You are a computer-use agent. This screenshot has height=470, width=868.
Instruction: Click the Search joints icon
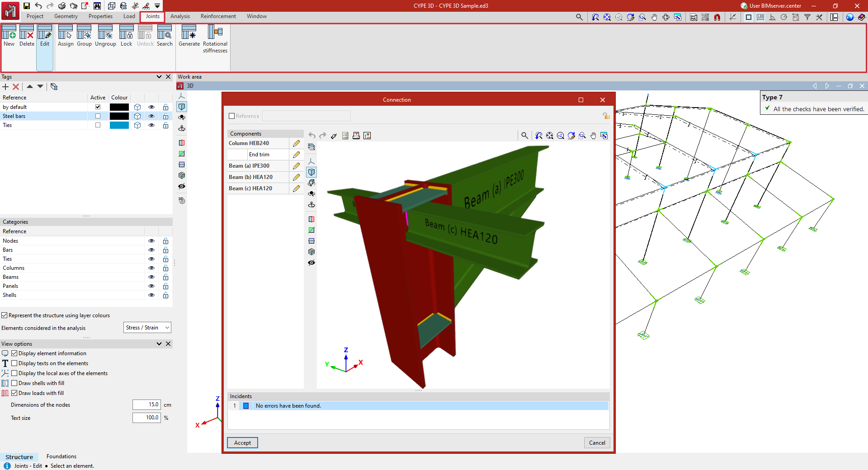tap(165, 36)
